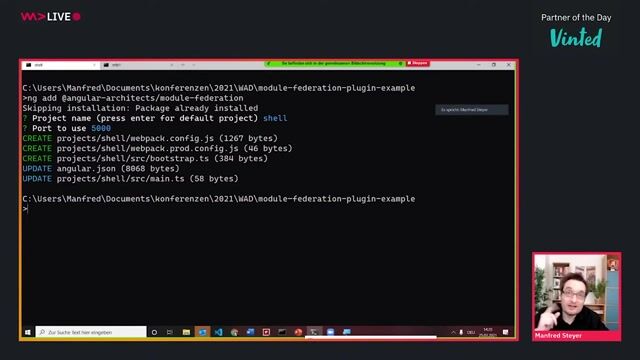This screenshot has height=360, width=640.
Task: Open terminal new-tab dropdown arrow
Action: 193,65
